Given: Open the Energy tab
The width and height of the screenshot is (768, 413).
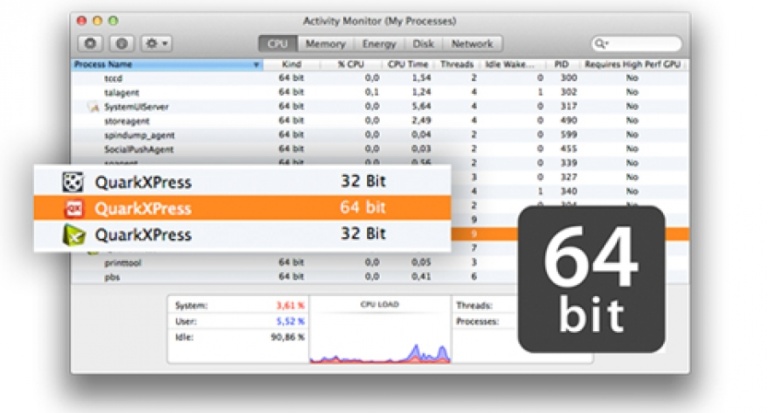Looking at the screenshot, I should (378, 44).
